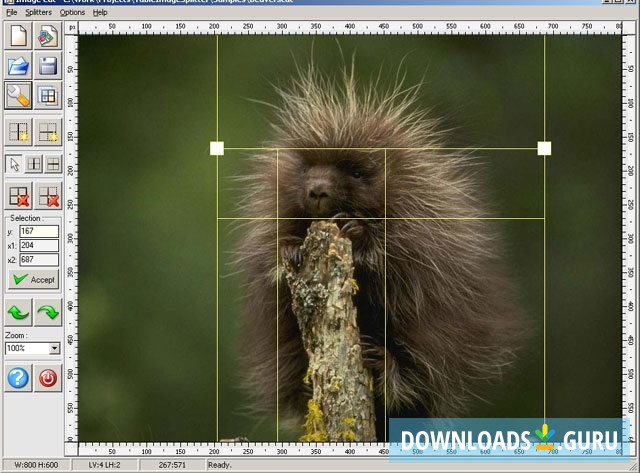
Task: Toggle the wrench settings tool button
Action: coord(18,96)
